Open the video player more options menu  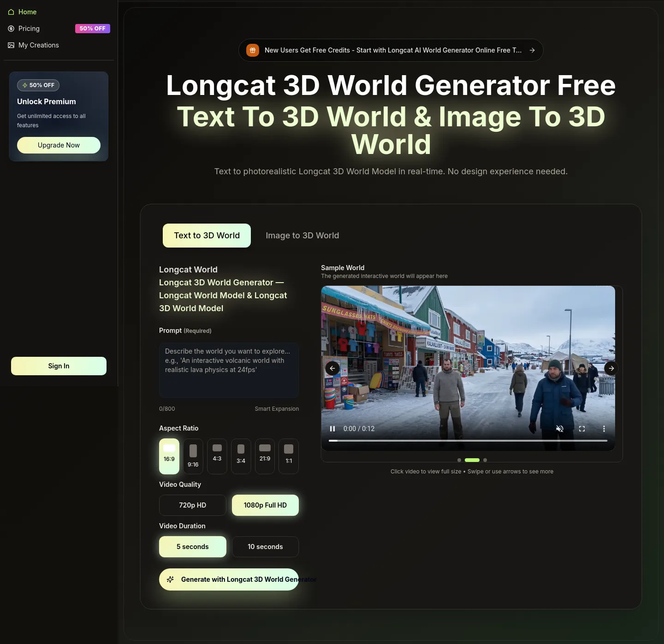pyautogui.click(x=604, y=429)
